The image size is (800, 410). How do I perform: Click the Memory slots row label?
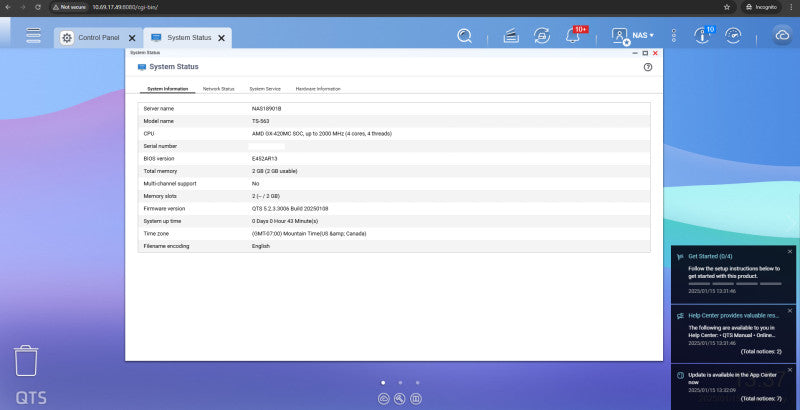click(x=160, y=196)
